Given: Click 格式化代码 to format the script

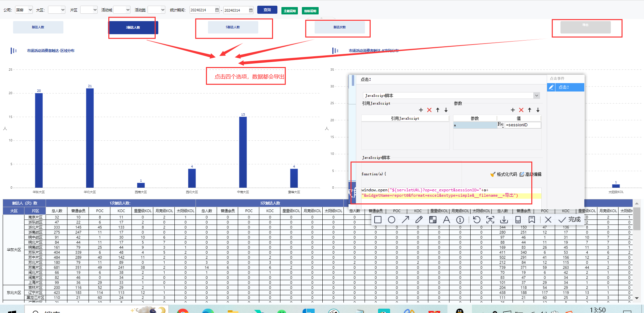Looking at the screenshot, I should pos(504,174).
